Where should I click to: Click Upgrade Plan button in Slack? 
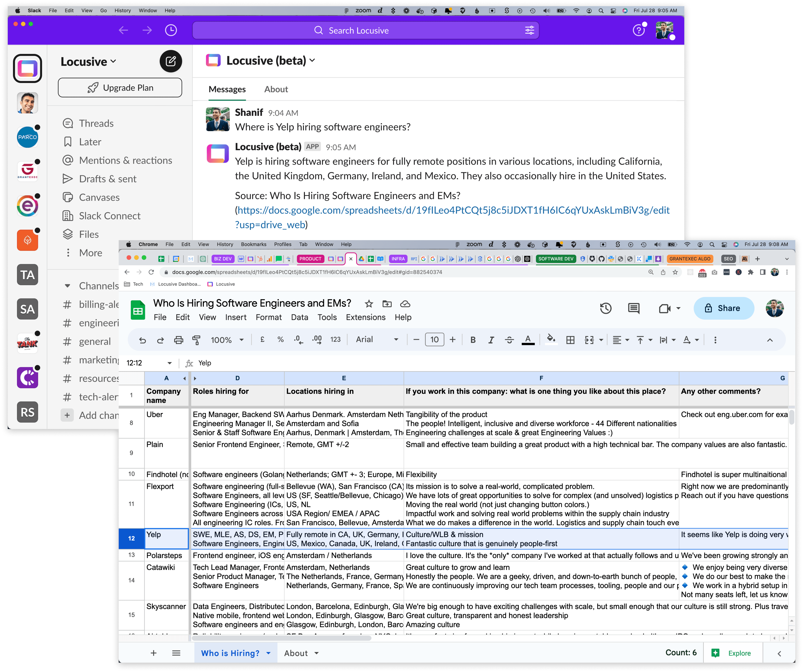(120, 88)
